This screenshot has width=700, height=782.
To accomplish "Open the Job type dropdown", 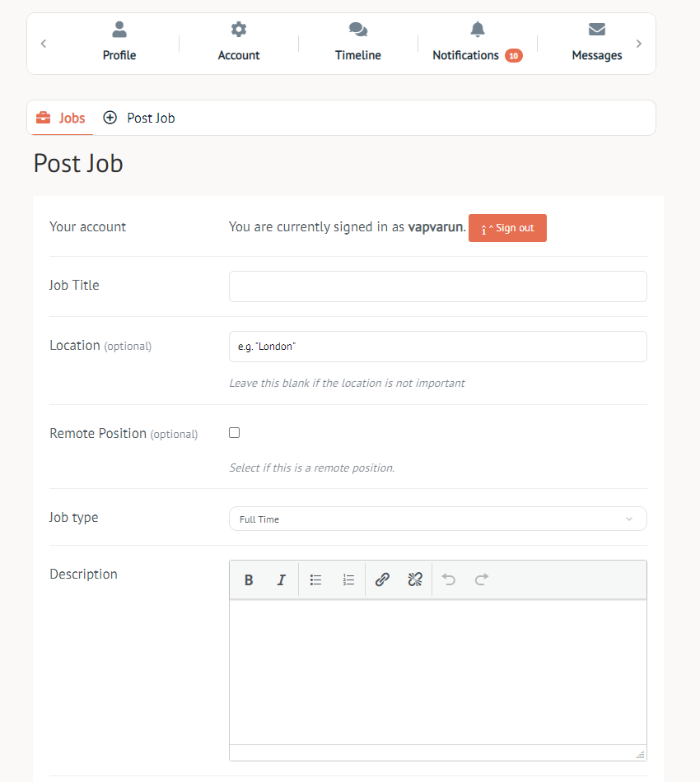I will pos(437,519).
